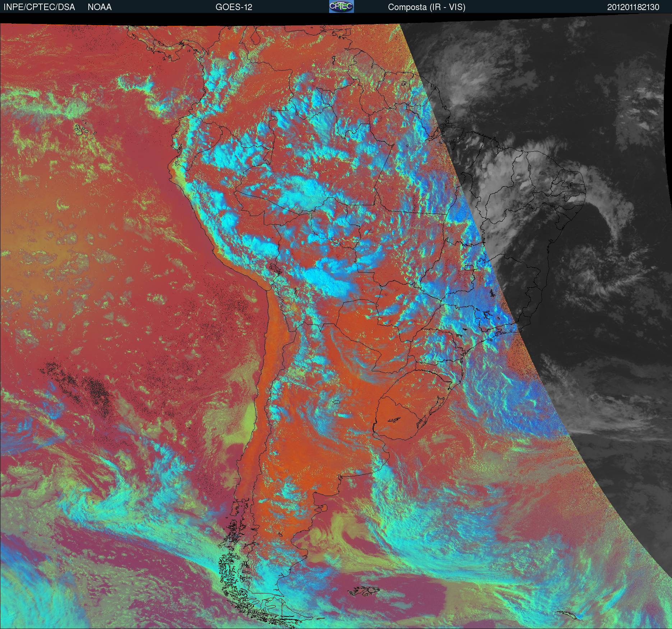Select the NOAA label in header
672x629 pixels.
point(100,7)
